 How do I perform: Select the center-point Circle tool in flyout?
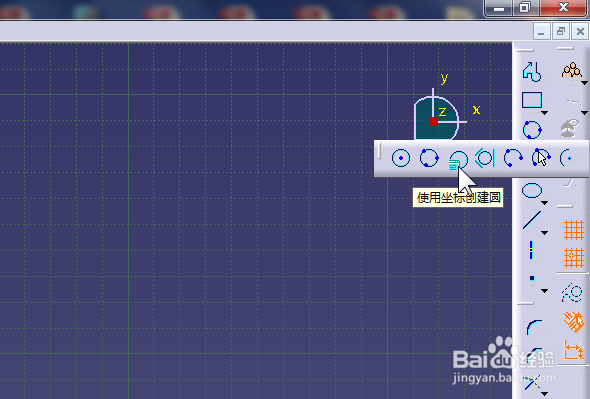point(401,158)
